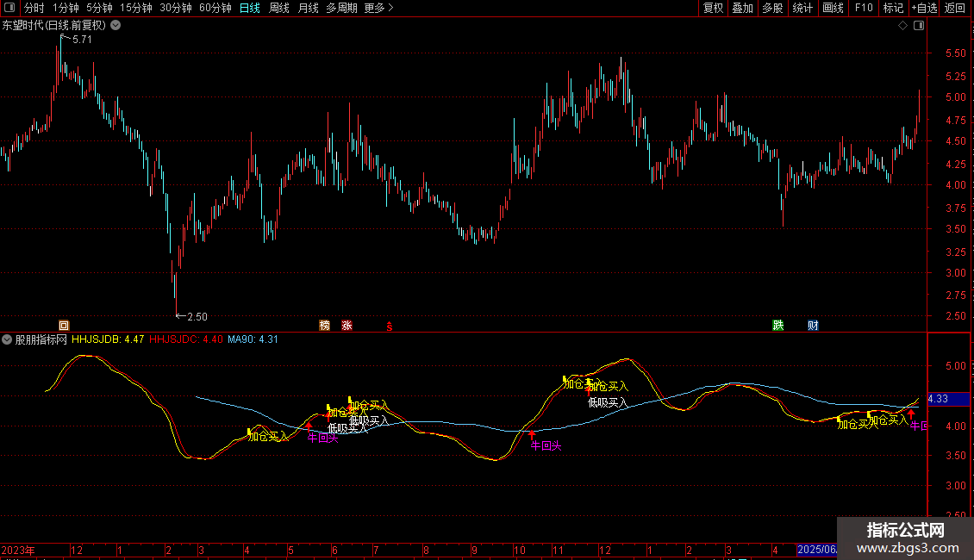Viewport: 974px width, 560px height.
Task: Switch to 周线 weekly chart
Action: [x=279, y=8]
